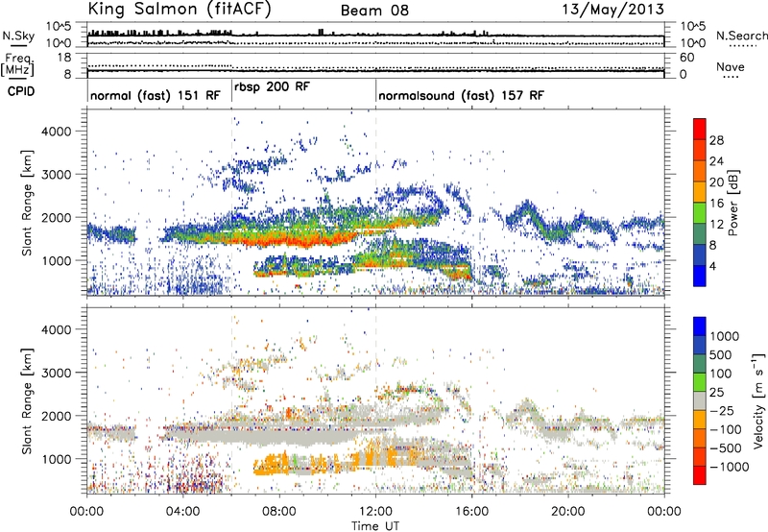The width and height of the screenshot is (768, 532).
Task: Click the noise sky bar plot at the top
Action: point(375,35)
